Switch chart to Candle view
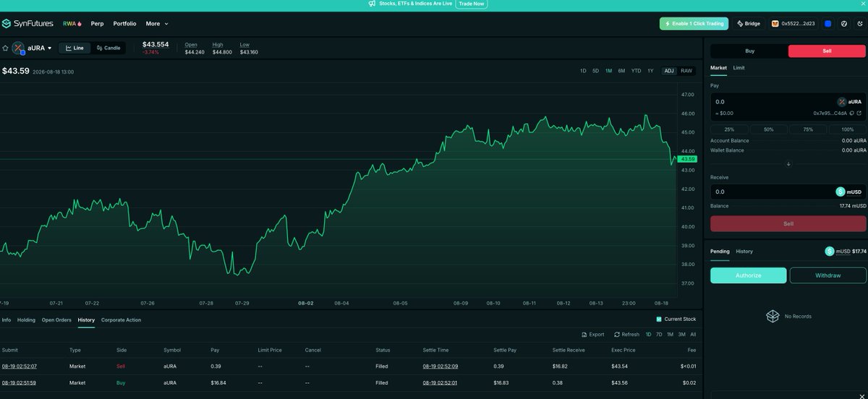 109,48
